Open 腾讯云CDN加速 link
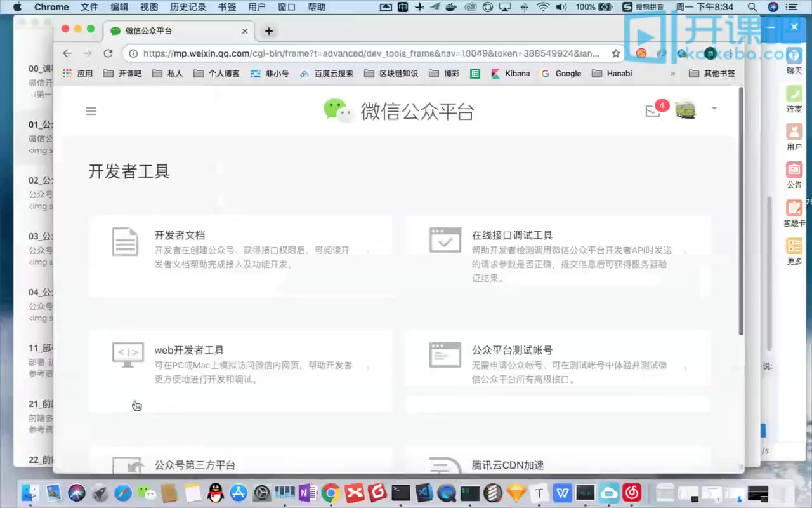 (507, 465)
